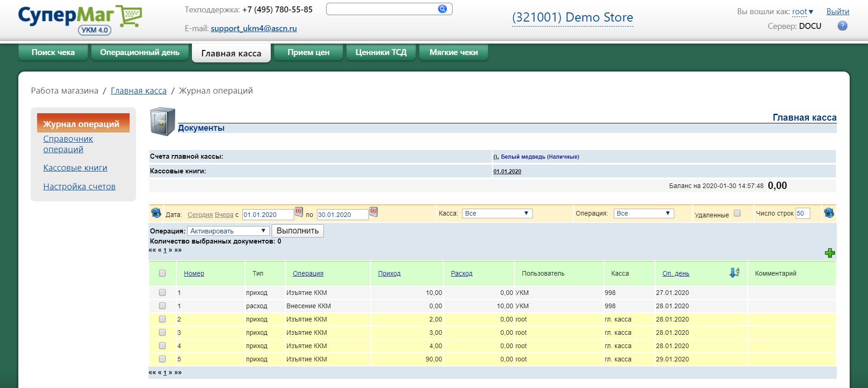Screen dimensions: 868x388
Task: Sort table by Приход column
Action: tap(389, 273)
